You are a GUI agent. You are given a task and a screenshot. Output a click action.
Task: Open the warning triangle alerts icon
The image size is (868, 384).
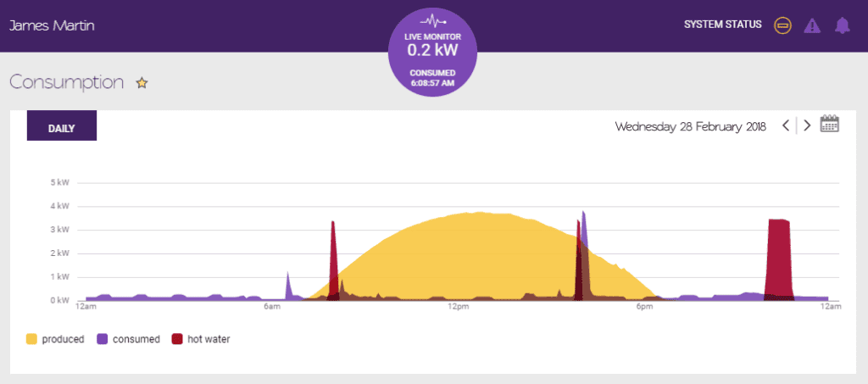coord(812,25)
